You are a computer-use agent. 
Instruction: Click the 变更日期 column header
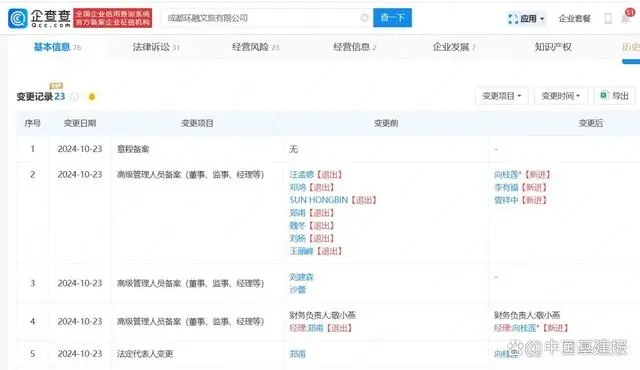[80, 123]
